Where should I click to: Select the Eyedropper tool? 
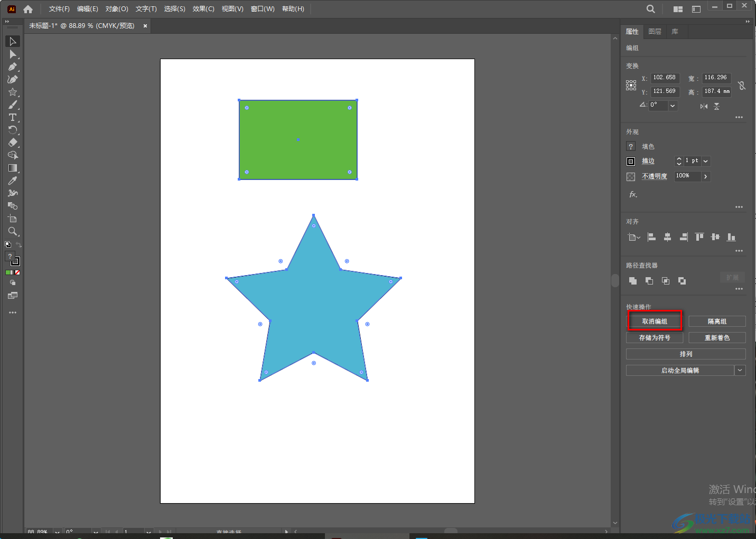point(13,181)
